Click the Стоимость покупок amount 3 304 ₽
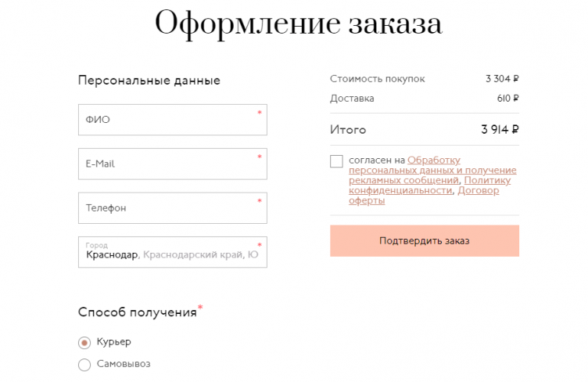The image size is (588, 382). click(x=502, y=78)
